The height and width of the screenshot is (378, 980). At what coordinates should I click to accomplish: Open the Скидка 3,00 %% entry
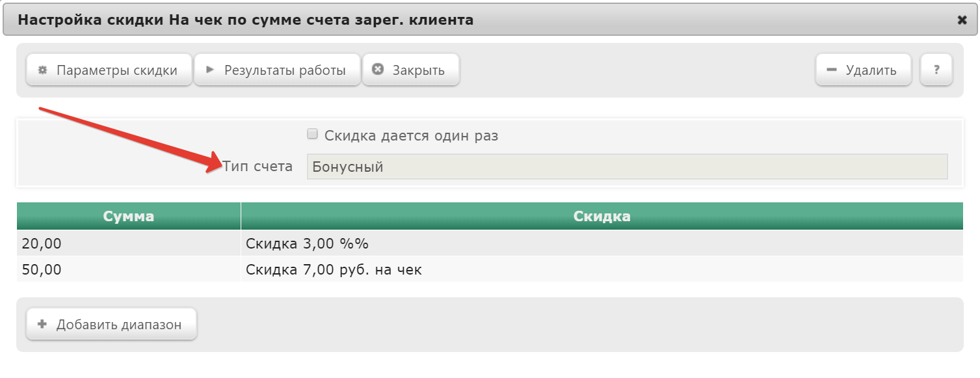(x=307, y=243)
